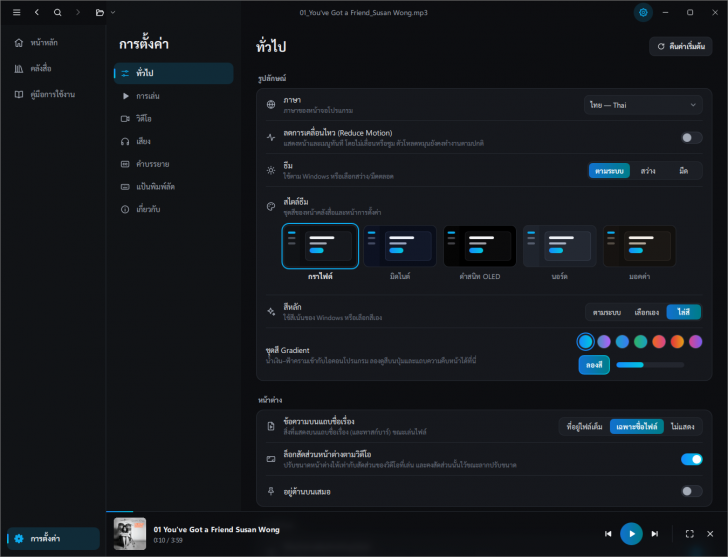Go forward with the right arrow icon

78,13
